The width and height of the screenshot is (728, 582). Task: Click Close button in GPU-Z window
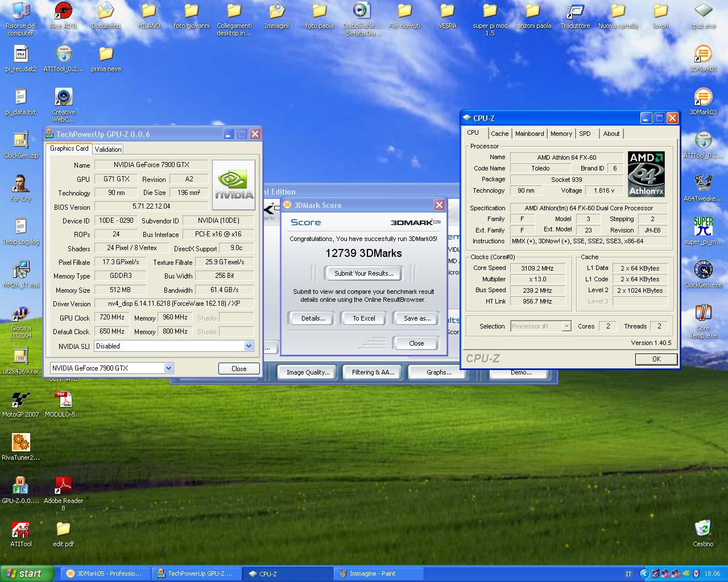pos(239,368)
